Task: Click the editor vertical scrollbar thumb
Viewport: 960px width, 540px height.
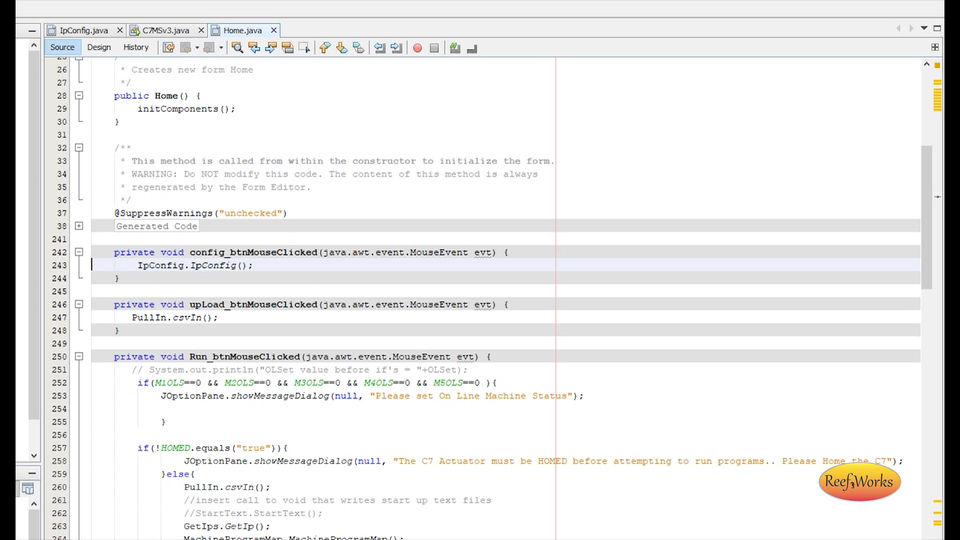Action: [x=926, y=217]
